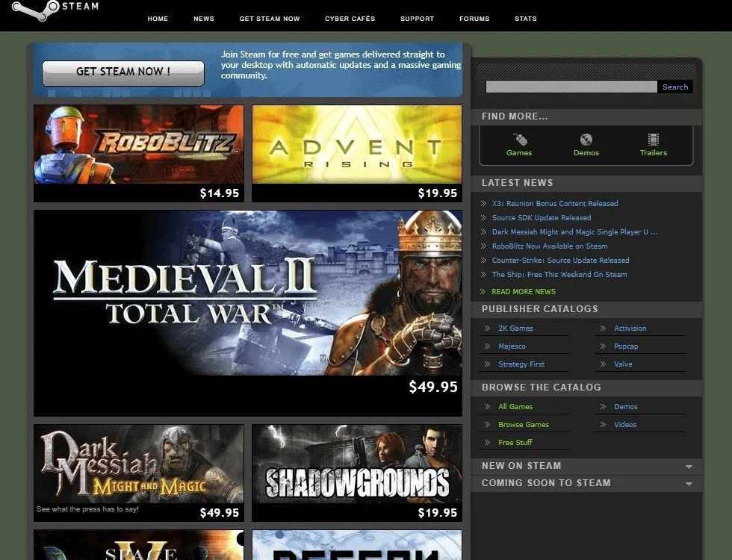The image size is (732, 560).
Task: Open the NEWS menu item
Action: click(x=203, y=19)
